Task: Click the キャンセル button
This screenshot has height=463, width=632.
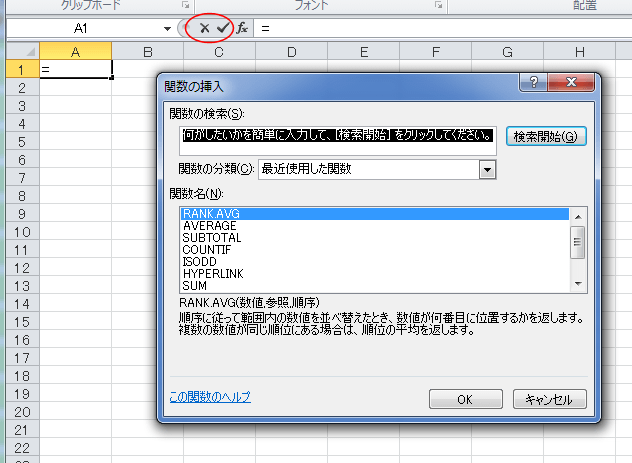Action: [549, 399]
